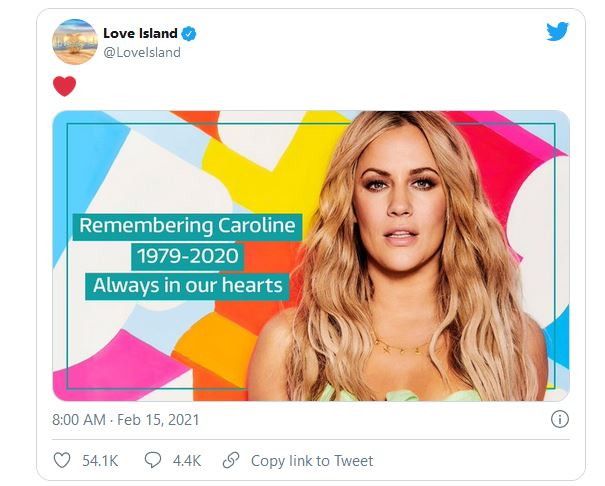Click the blue verified badge

[x=189, y=34]
